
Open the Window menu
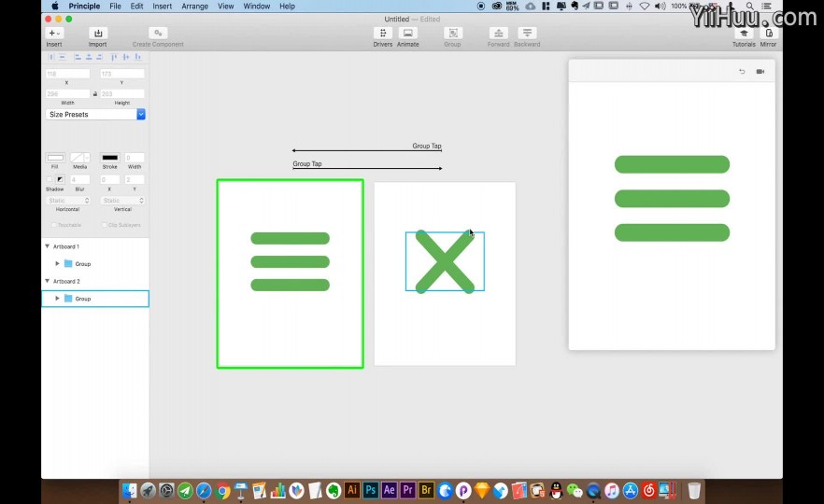click(256, 7)
